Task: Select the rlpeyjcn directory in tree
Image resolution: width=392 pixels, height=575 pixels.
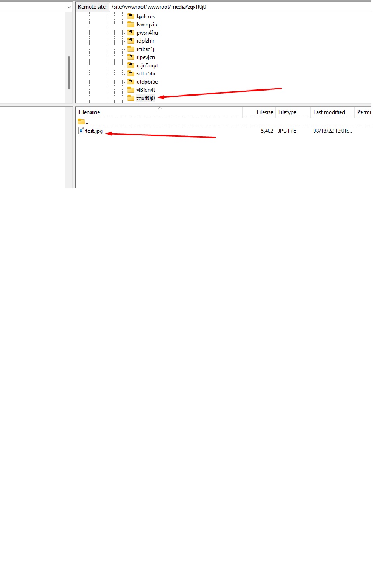Action: point(146,57)
